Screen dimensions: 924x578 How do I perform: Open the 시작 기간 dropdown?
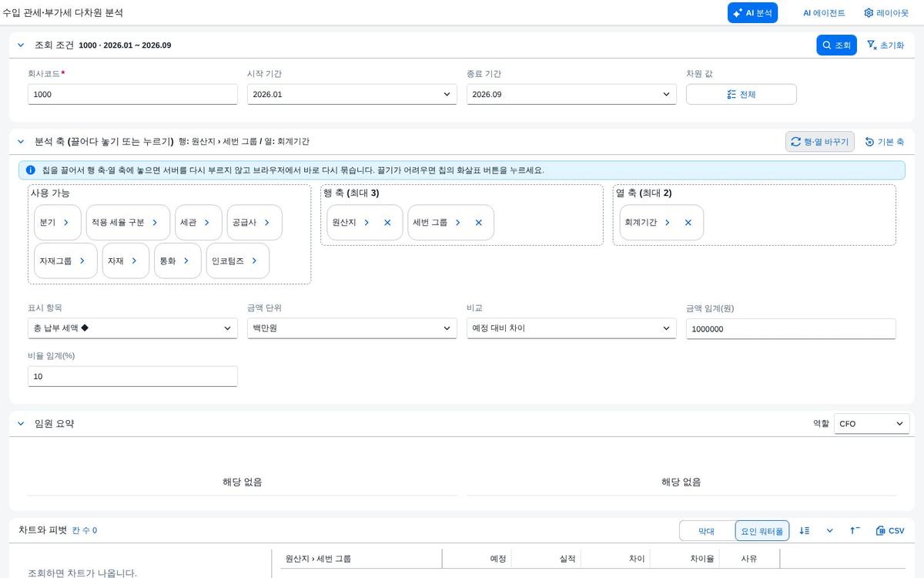352,94
